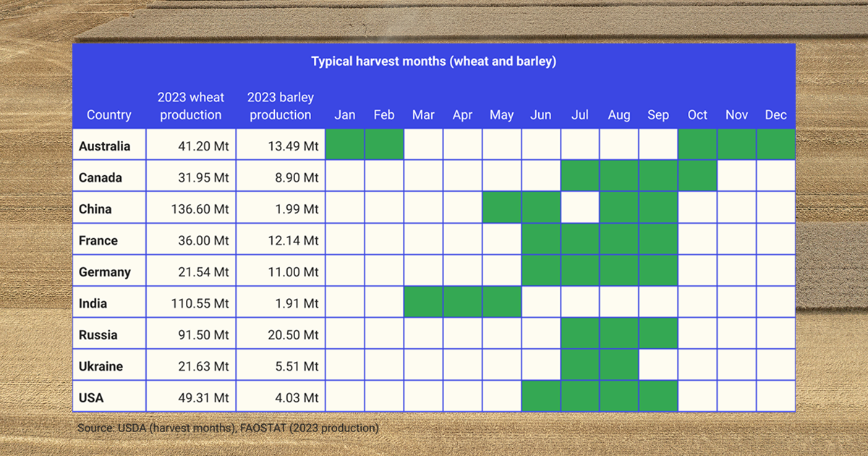Click USA's barley value '4.03 Mt'
The image size is (868, 456).
296,398
